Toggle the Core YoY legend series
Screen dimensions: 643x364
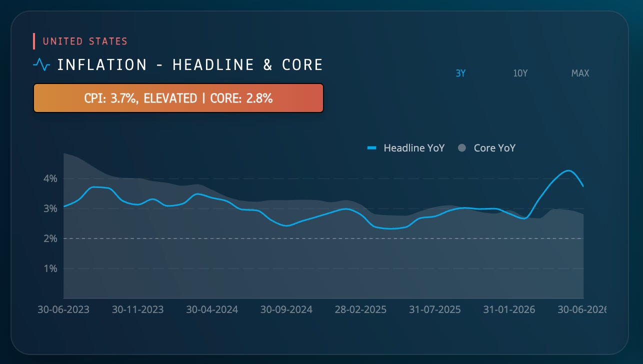coord(487,148)
